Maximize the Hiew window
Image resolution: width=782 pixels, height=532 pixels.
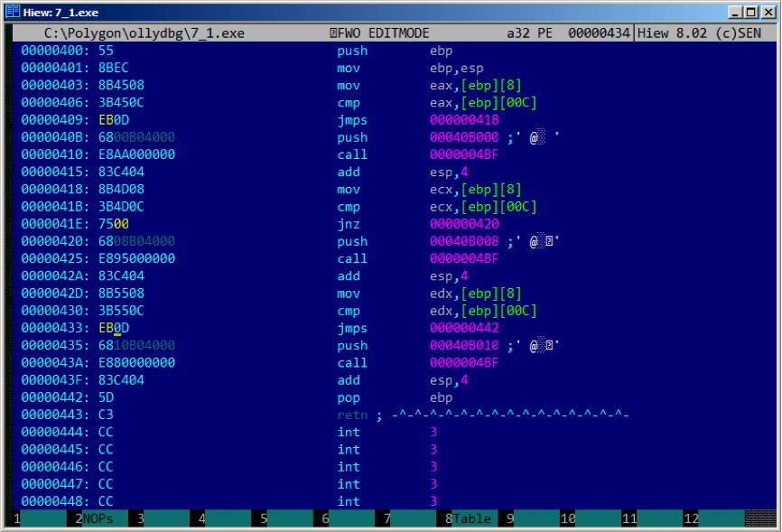pos(751,12)
